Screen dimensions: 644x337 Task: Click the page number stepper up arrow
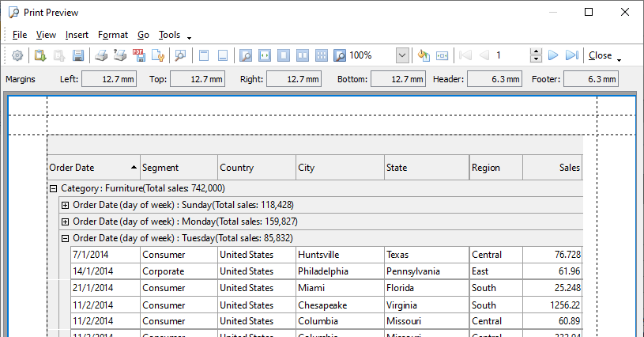(x=536, y=51)
